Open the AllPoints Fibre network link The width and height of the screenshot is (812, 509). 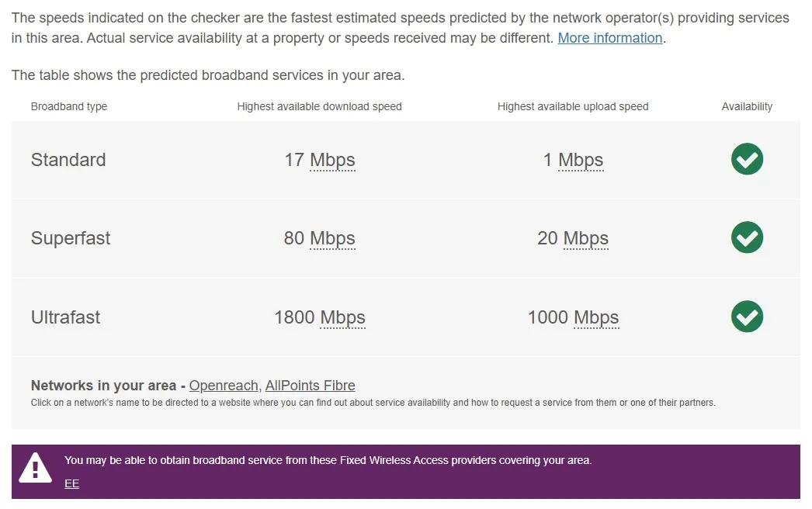pyautogui.click(x=311, y=386)
